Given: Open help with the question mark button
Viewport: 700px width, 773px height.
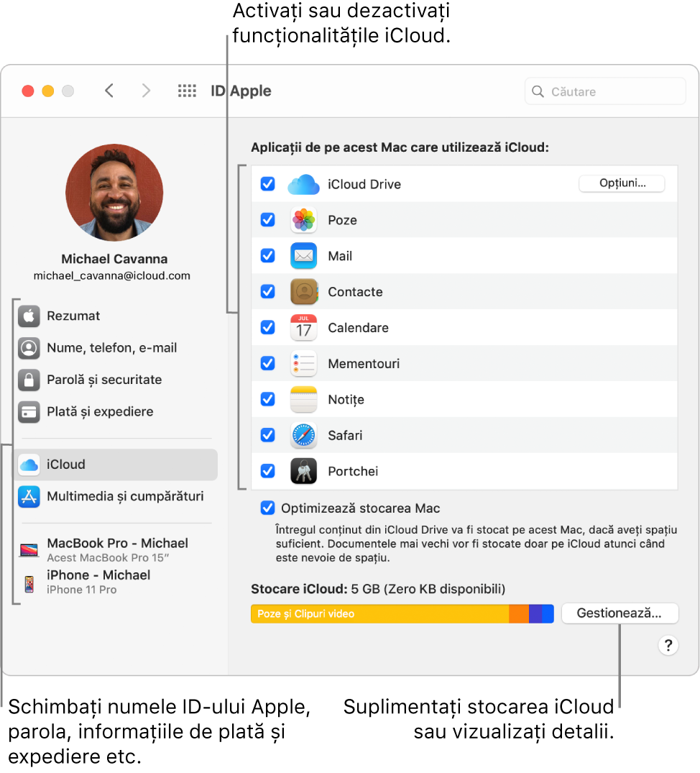Looking at the screenshot, I should (668, 645).
